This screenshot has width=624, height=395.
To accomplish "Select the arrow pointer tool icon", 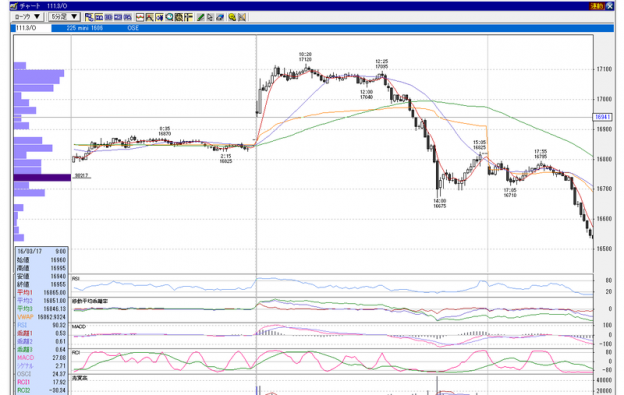I will (x=210, y=17).
